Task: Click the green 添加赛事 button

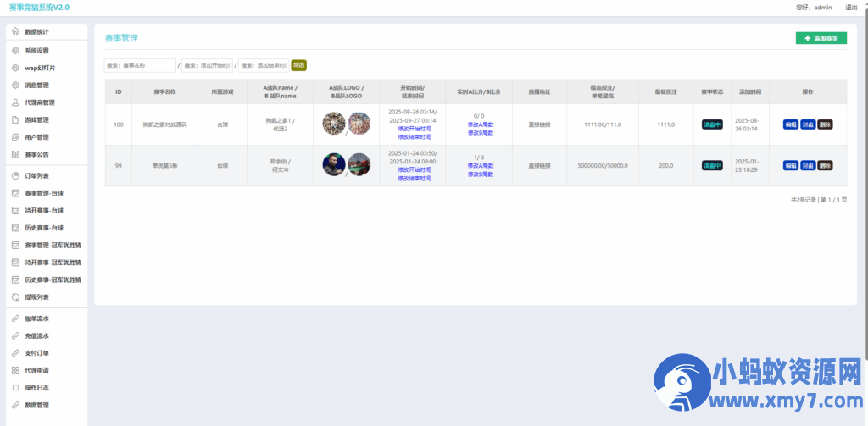Action: click(x=821, y=38)
